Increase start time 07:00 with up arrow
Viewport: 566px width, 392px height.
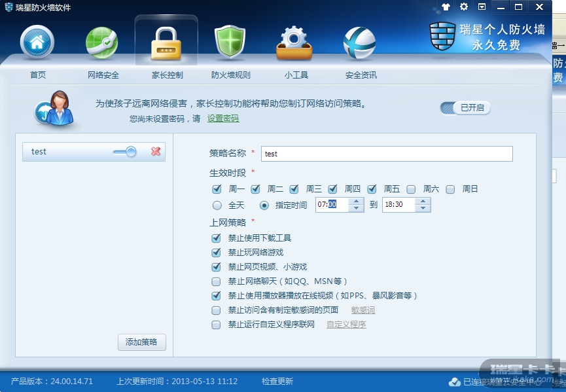click(356, 201)
